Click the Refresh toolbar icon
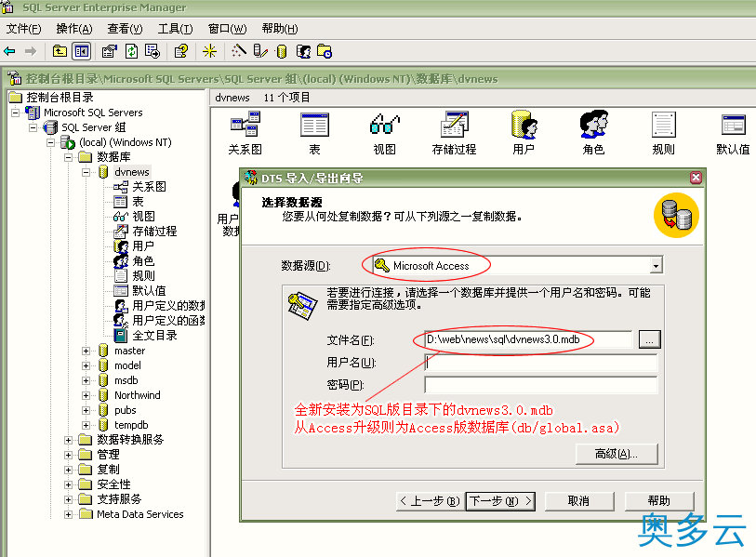This screenshot has height=557, width=756. pyautogui.click(x=131, y=51)
